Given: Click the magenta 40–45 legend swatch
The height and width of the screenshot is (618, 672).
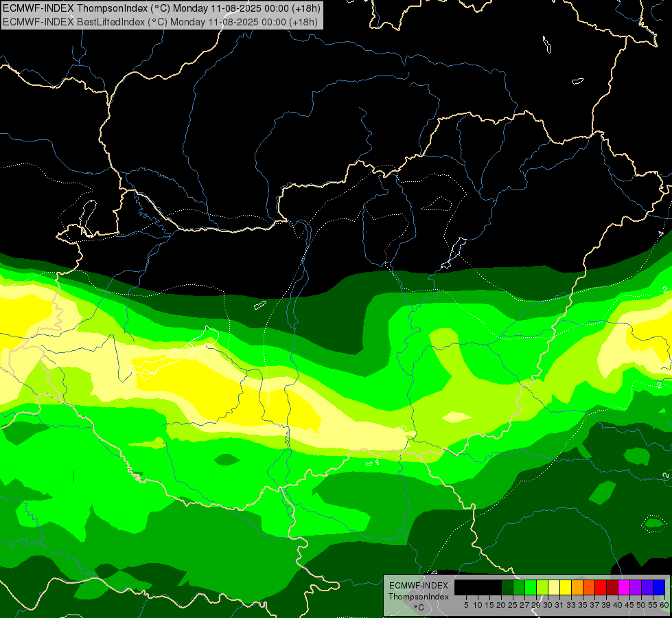Looking at the screenshot, I should [x=624, y=587].
